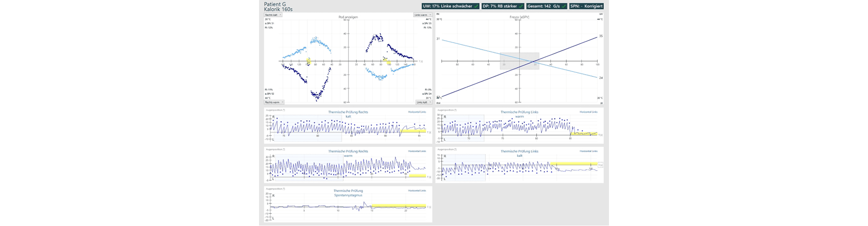
Task: Click the checkmark in the DP badge
Action: point(521,6)
